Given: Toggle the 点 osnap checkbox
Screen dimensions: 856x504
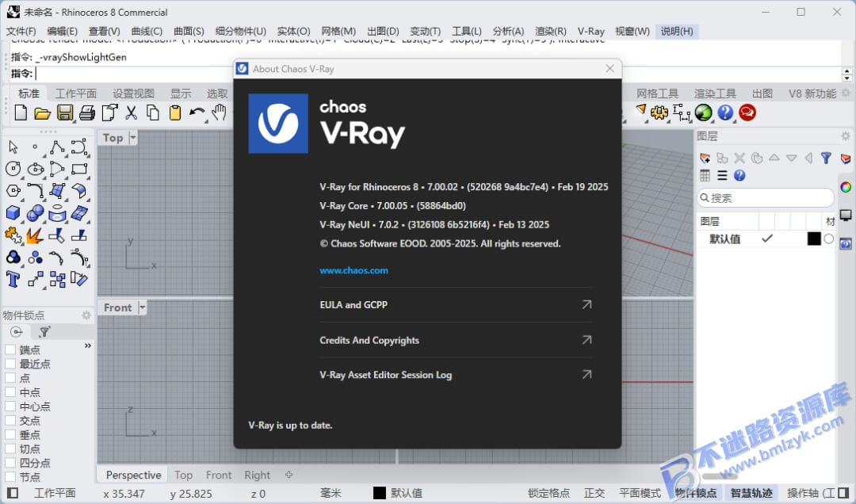Looking at the screenshot, I should coord(10,379).
